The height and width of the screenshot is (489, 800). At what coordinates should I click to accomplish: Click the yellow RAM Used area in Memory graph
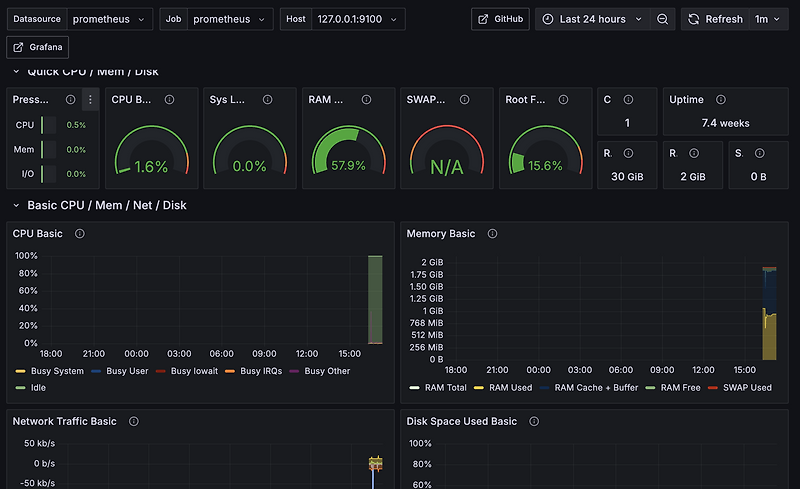tap(769, 337)
